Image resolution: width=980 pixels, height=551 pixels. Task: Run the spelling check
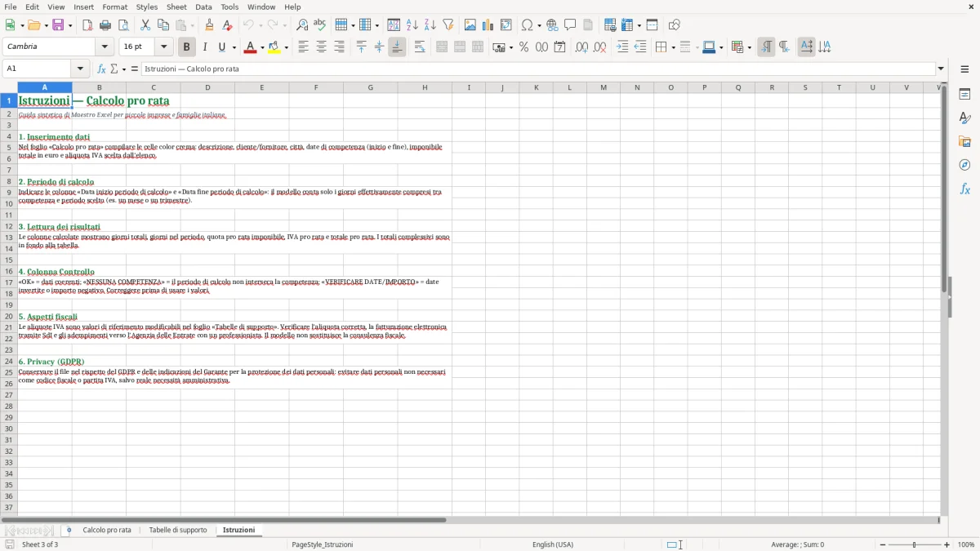(x=320, y=25)
